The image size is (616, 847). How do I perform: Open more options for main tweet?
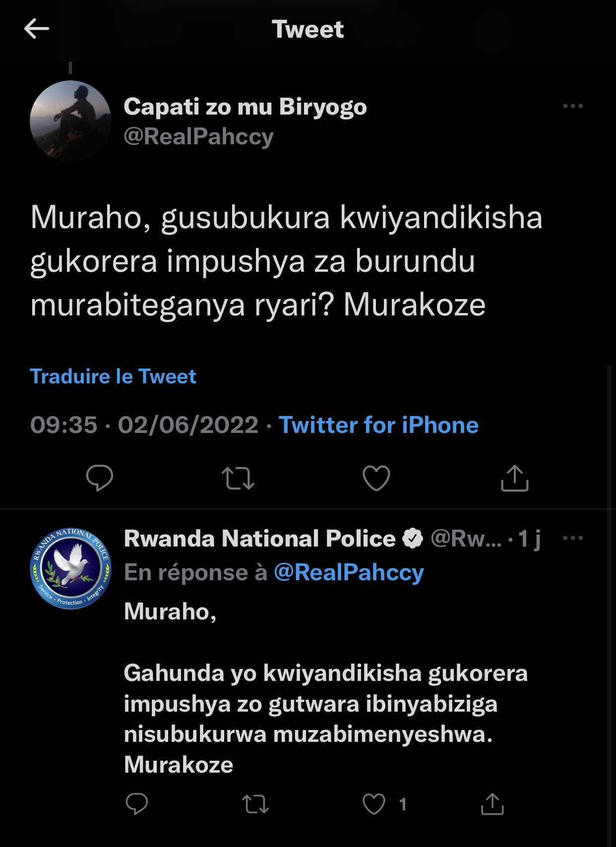tap(573, 106)
